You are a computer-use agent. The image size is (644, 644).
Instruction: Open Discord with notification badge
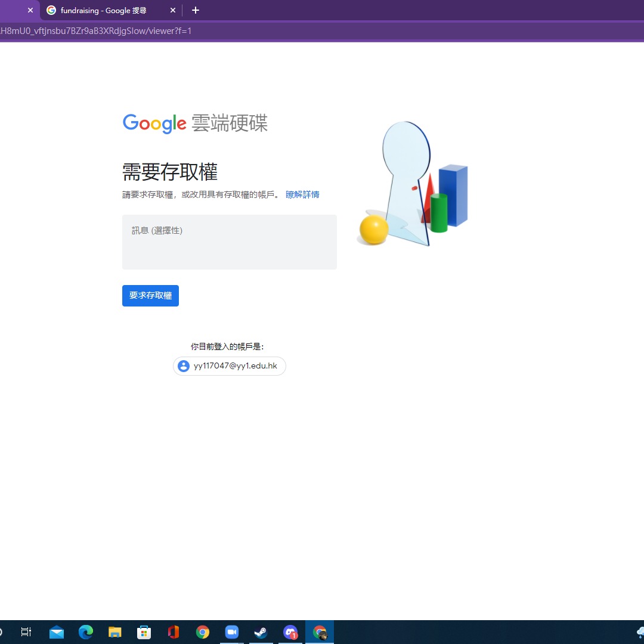[290, 631]
